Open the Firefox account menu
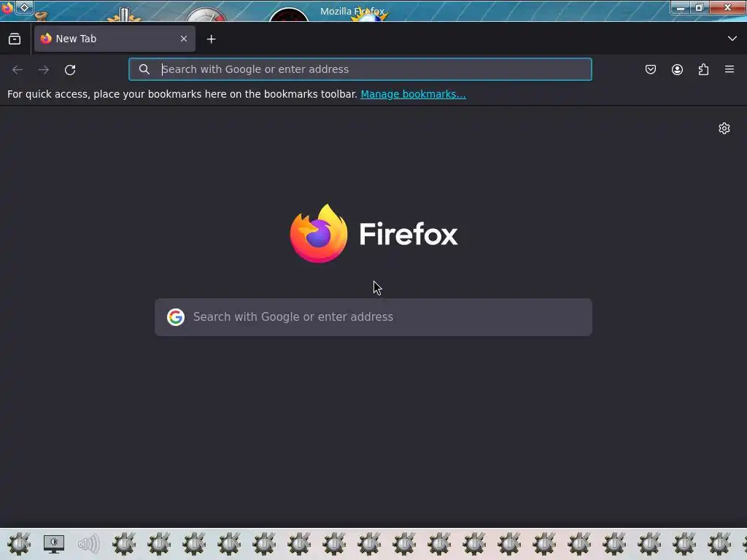Screen dimensions: 747x560 [677, 69]
